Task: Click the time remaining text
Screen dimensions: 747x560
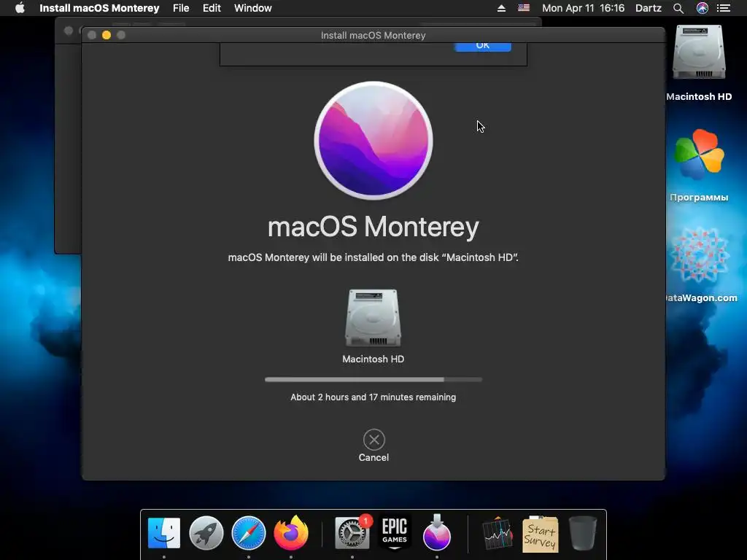Action: pyautogui.click(x=373, y=397)
